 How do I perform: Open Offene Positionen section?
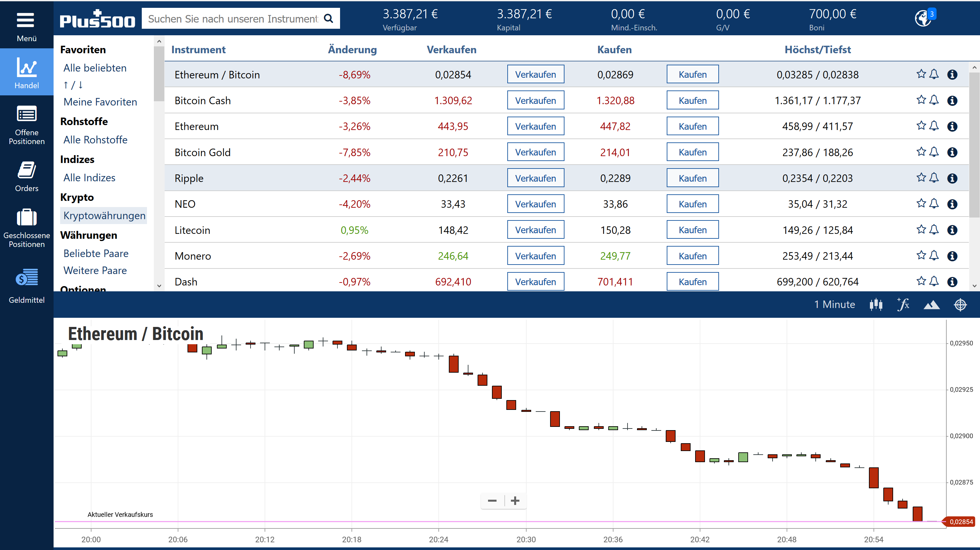(27, 125)
